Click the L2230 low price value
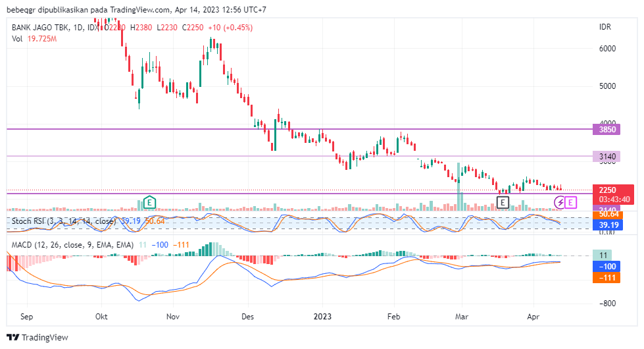The height and width of the screenshot is (349, 644). pyautogui.click(x=167, y=28)
